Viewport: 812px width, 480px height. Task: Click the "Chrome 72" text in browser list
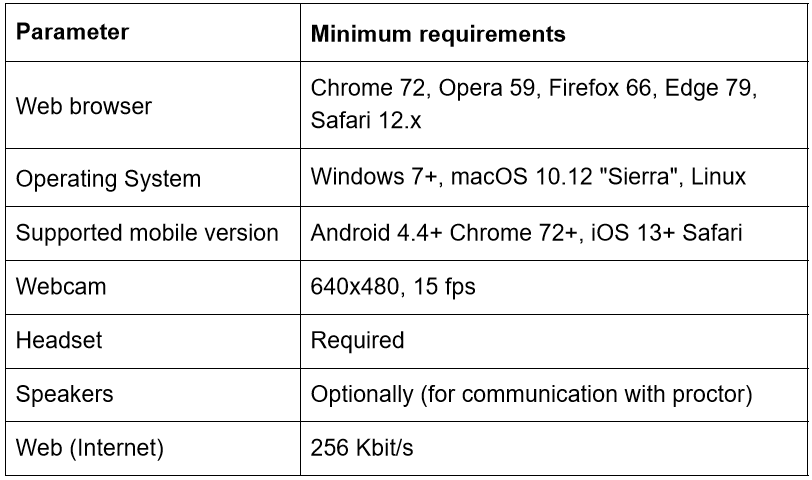coord(364,88)
